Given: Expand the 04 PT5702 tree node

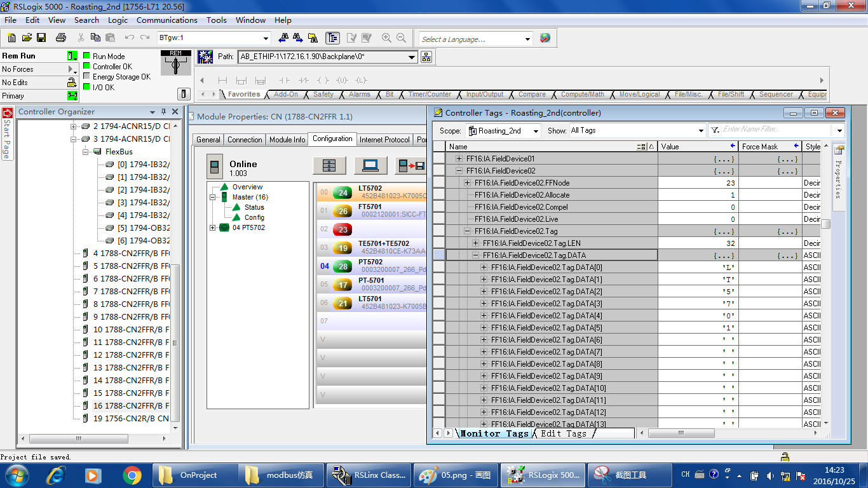Looking at the screenshot, I should [x=213, y=227].
